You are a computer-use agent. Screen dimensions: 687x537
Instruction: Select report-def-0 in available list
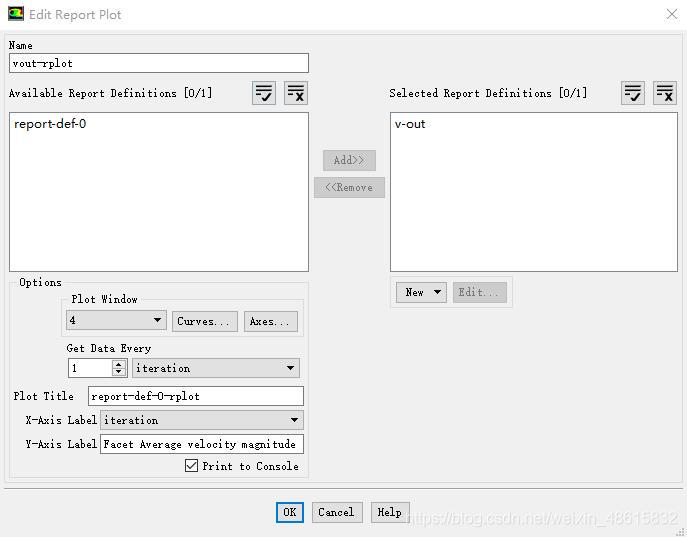pyautogui.click(x=50, y=124)
